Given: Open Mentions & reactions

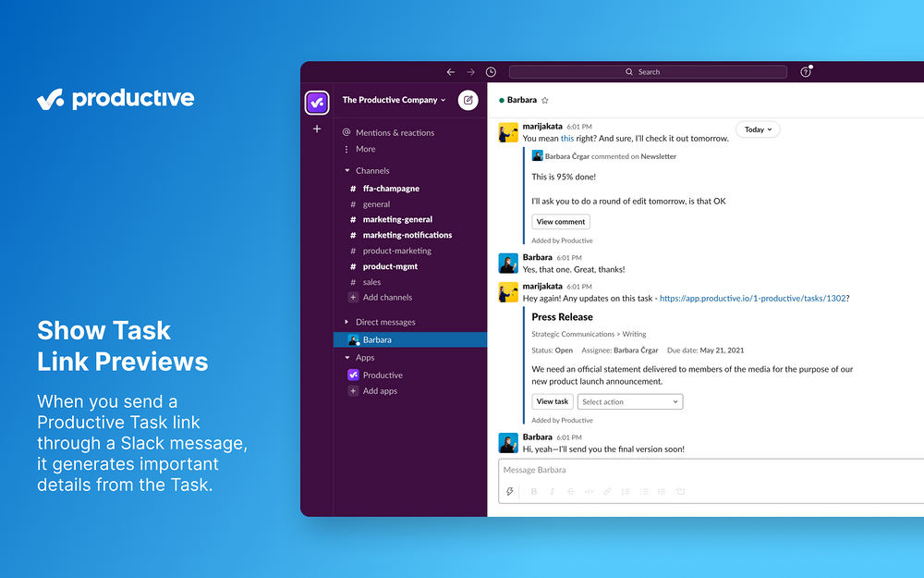Looking at the screenshot, I should [x=389, y=132].
